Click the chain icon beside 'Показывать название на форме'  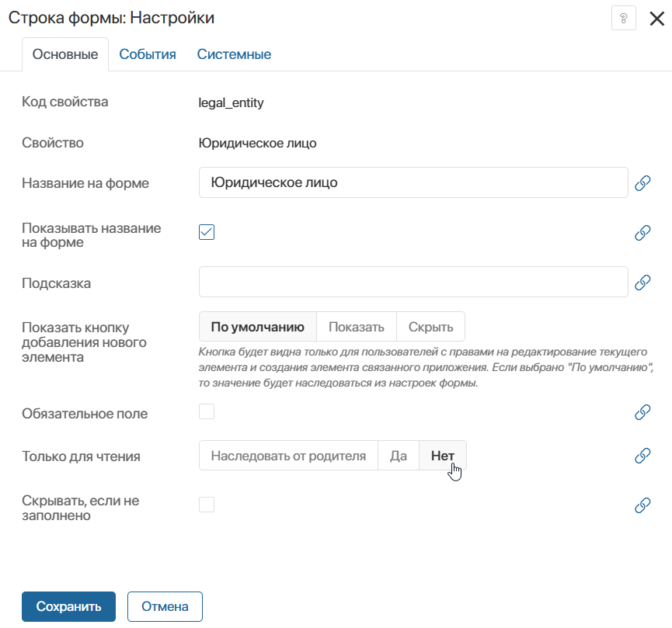click(642, 233)
